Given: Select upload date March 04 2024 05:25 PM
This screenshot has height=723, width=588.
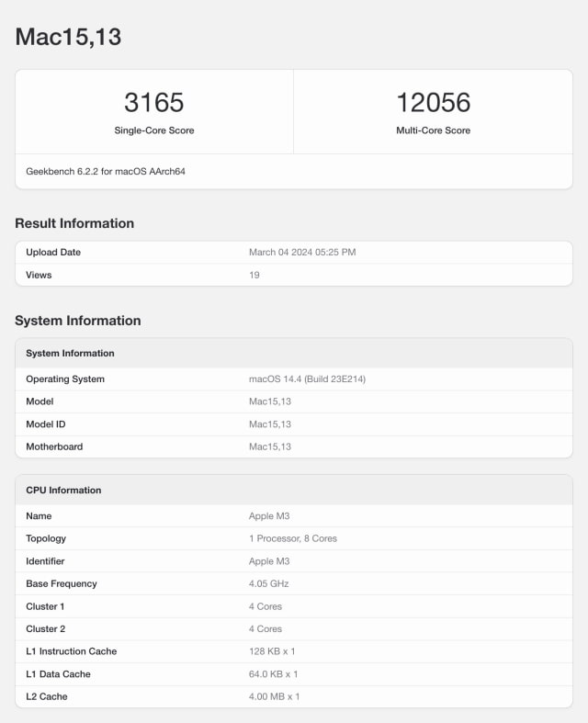Looking at the screenshot, I should point(302,253).
